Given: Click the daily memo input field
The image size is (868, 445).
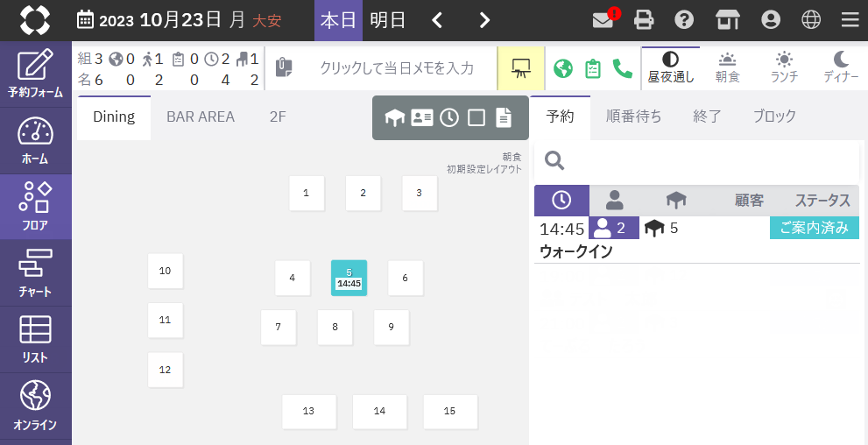Looking at the screenshot, I should [x=396, y=68].
